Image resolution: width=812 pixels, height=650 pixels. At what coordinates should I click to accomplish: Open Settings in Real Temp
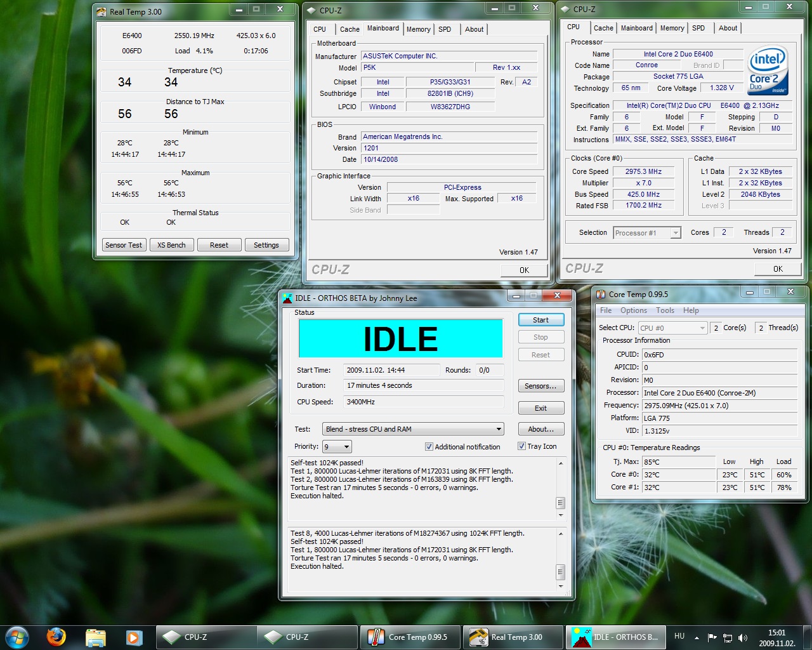(266, 245)
